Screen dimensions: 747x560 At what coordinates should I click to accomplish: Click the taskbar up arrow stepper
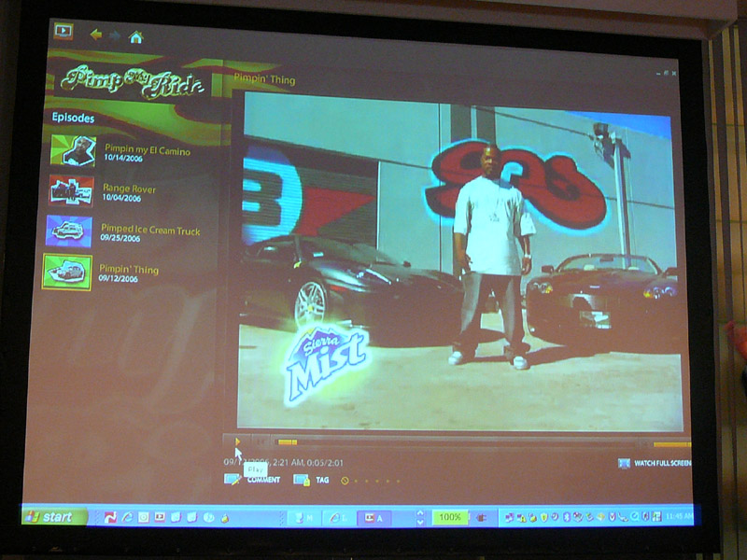point(419,513)
